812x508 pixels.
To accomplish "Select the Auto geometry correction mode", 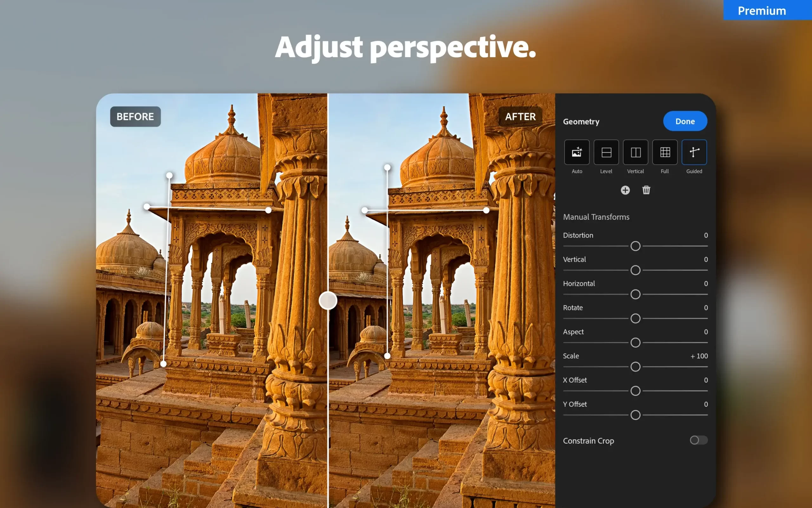I will 576,152.
